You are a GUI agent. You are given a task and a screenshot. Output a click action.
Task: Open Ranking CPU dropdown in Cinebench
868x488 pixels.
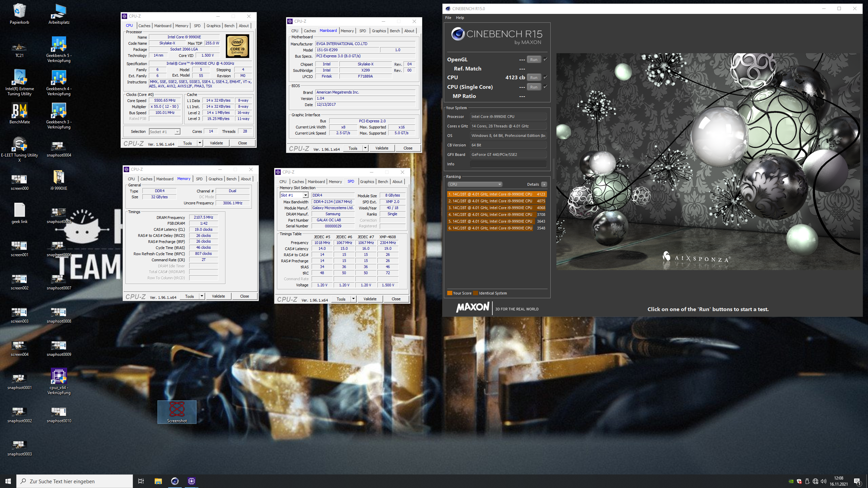click(475, 184)
